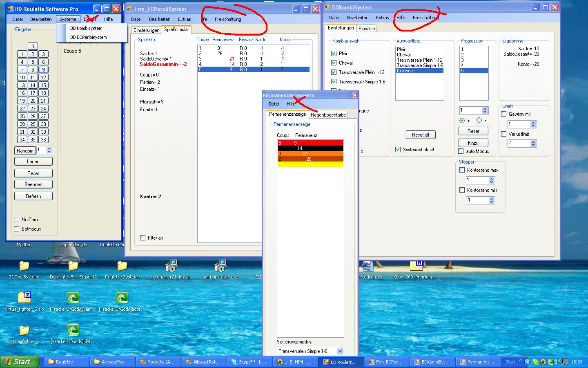
Task: Click the 'Reset all' button
Action: [x=421, y=135]
